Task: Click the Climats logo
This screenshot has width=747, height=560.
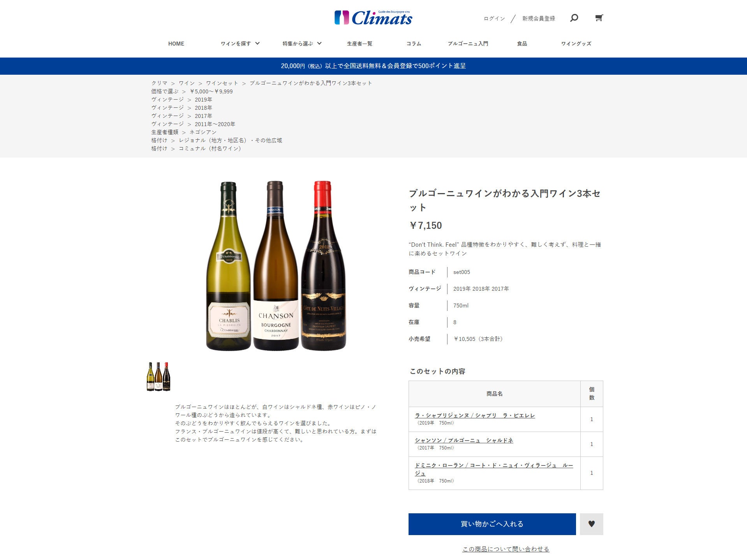Action: (x=373, y=18)
